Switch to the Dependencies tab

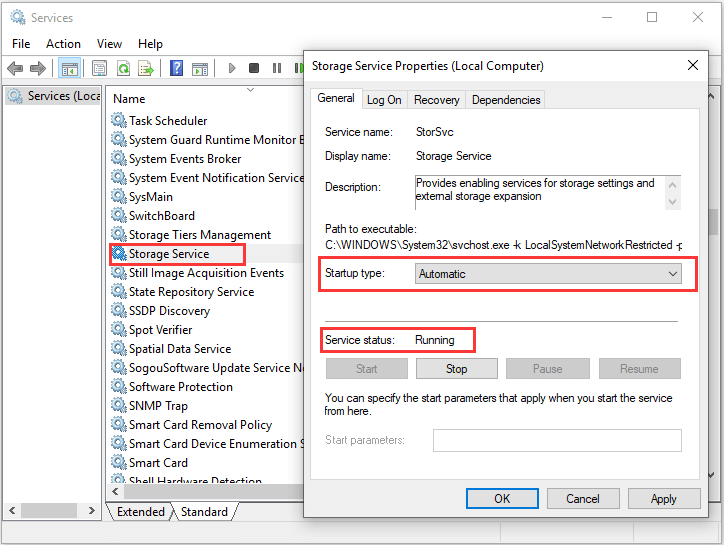(x=506, y=100)
